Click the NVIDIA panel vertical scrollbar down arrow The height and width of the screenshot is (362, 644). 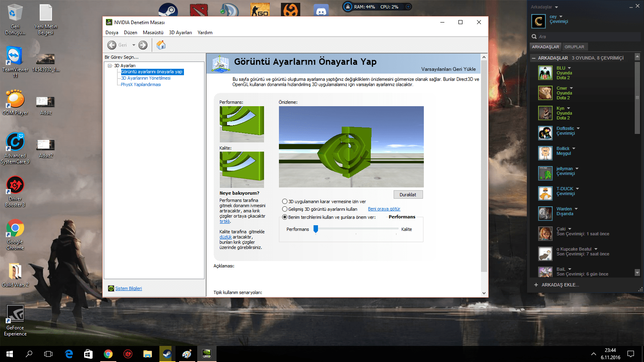pyautogui.click(x=484, y=293)
